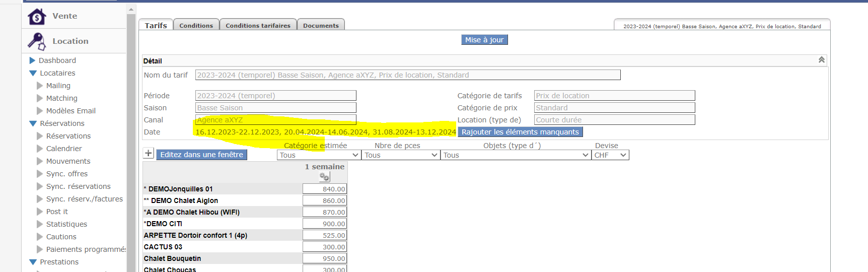The image size is (868, 272).
Task: Click the Location keys icon
Action: click(x=37, y=41)
